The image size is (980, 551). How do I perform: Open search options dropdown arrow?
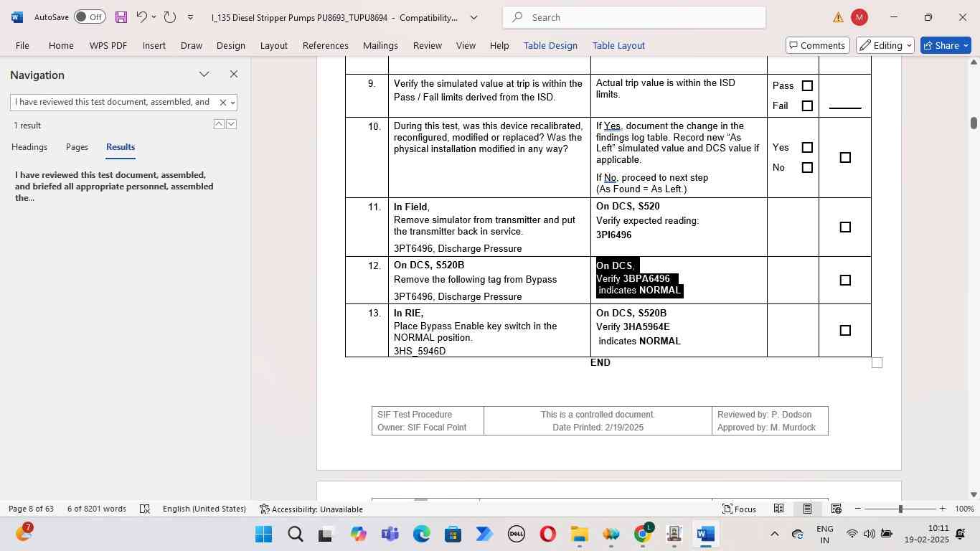232,103
